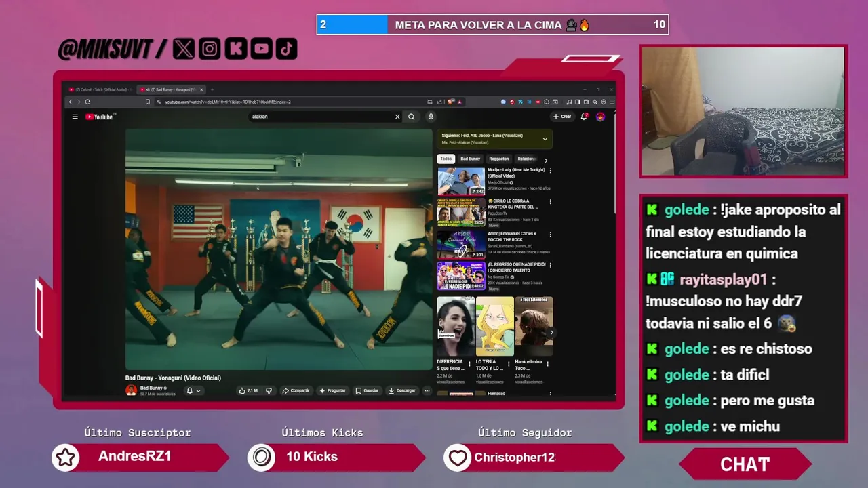Click the 'PapuDotaTV' channel name
The image size is (868, 488).
[x=499, y=213]
